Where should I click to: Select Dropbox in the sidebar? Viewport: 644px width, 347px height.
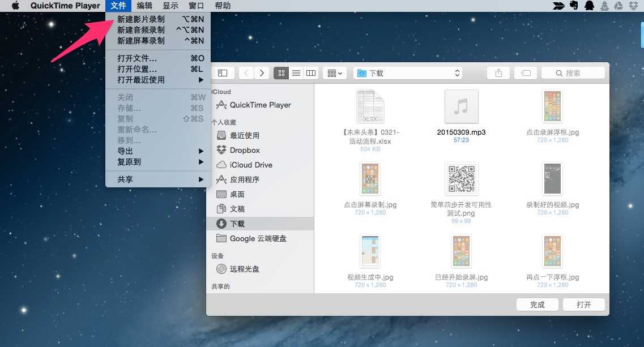[x=261, y=151]
